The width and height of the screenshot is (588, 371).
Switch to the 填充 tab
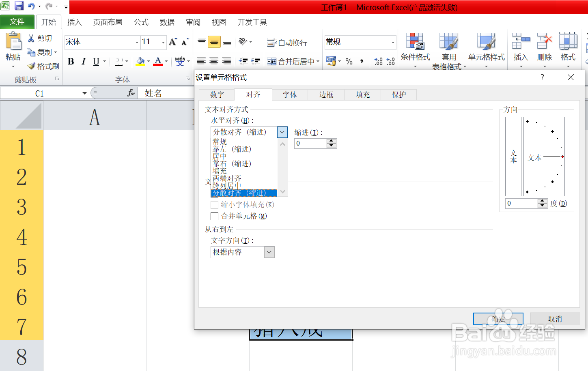(363, 94)
